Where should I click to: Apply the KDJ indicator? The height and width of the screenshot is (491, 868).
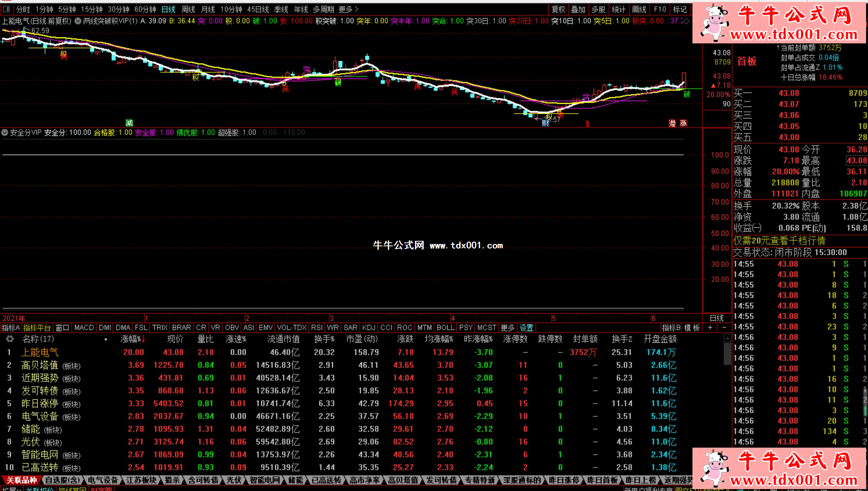point(369,328)
